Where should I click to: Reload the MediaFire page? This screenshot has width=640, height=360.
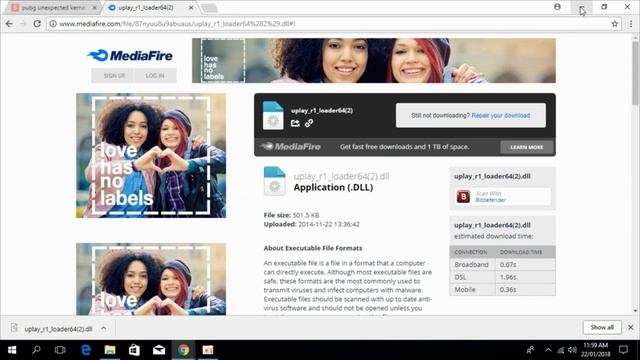click(37, 24)
